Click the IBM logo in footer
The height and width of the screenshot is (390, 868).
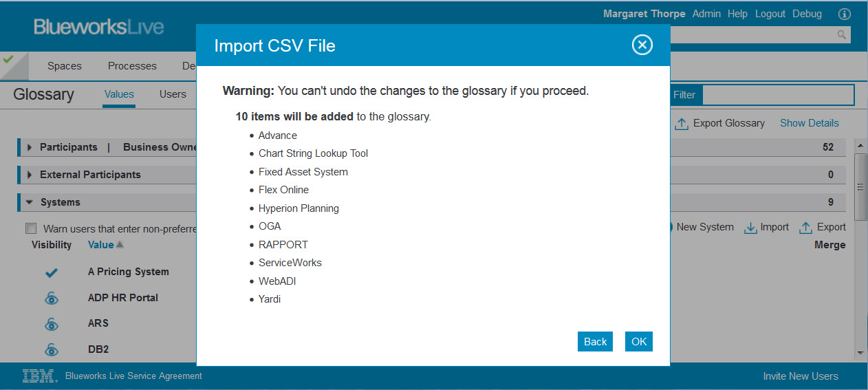click(x=39, y=376)
